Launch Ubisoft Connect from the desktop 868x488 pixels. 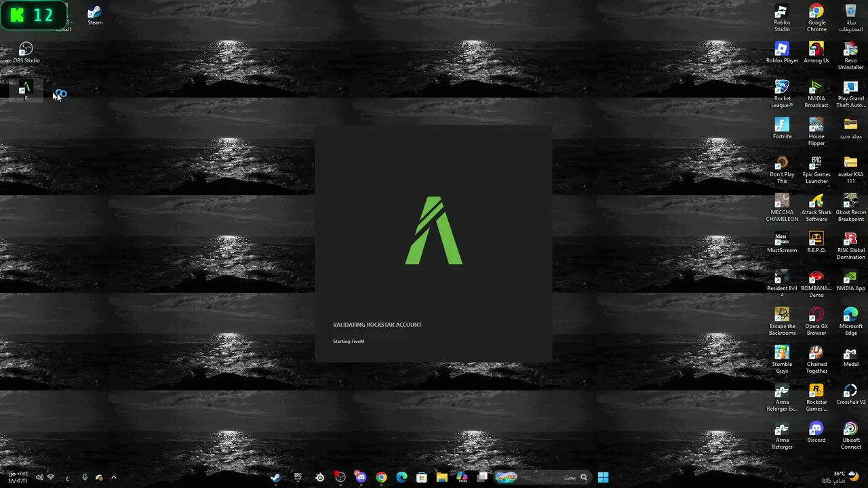pyautogui.click(x=850, y=436)
